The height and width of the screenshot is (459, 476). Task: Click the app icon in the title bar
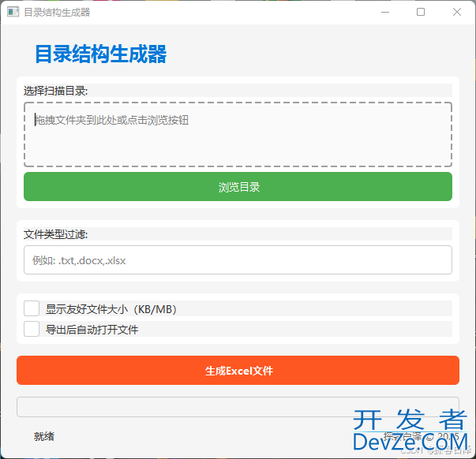13,12
